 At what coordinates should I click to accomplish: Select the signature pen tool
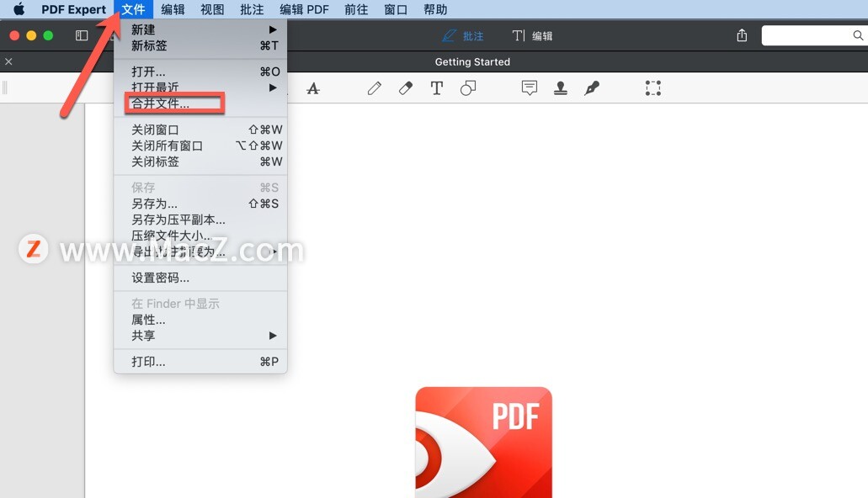tap(591, 88)
